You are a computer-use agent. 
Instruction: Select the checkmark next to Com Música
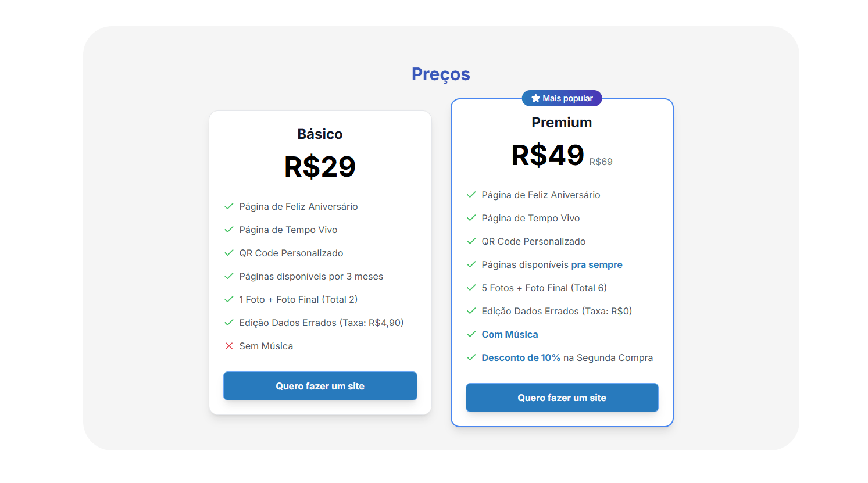471,334
